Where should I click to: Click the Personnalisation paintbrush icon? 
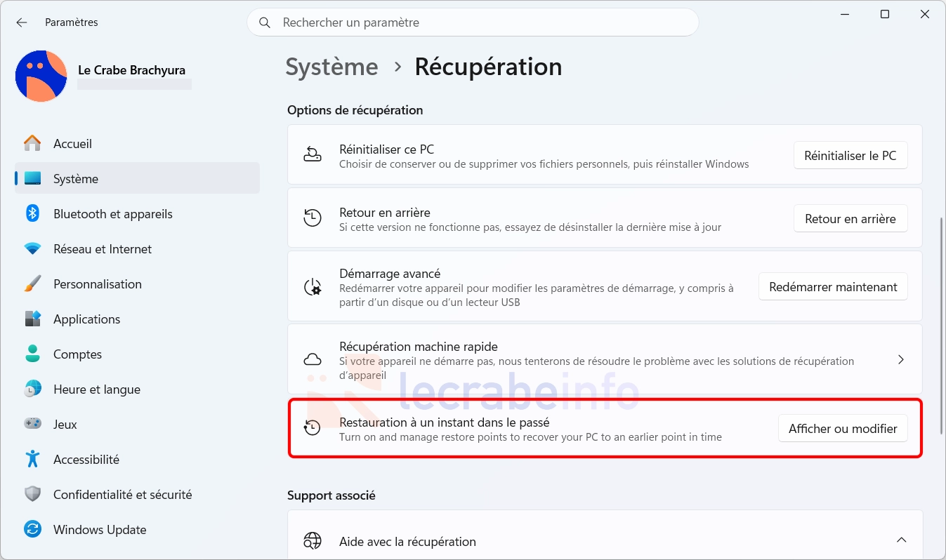point(32,284)
